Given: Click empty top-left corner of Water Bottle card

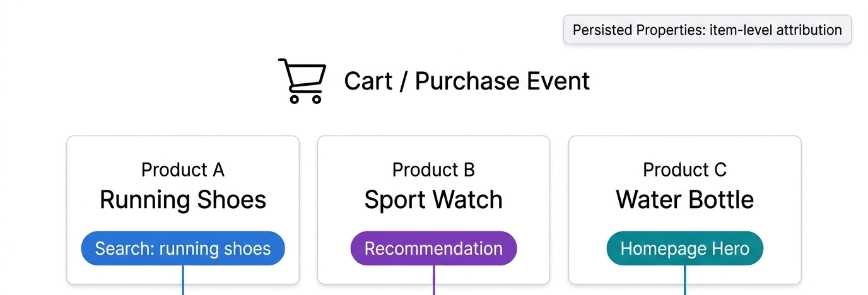Looking at the screenshot, I should click(x=584, y=149).
